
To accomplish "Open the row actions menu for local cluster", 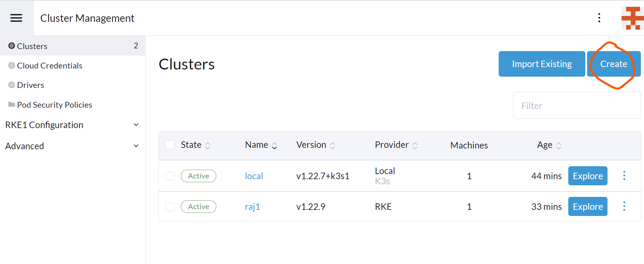I will pos(624,176).
